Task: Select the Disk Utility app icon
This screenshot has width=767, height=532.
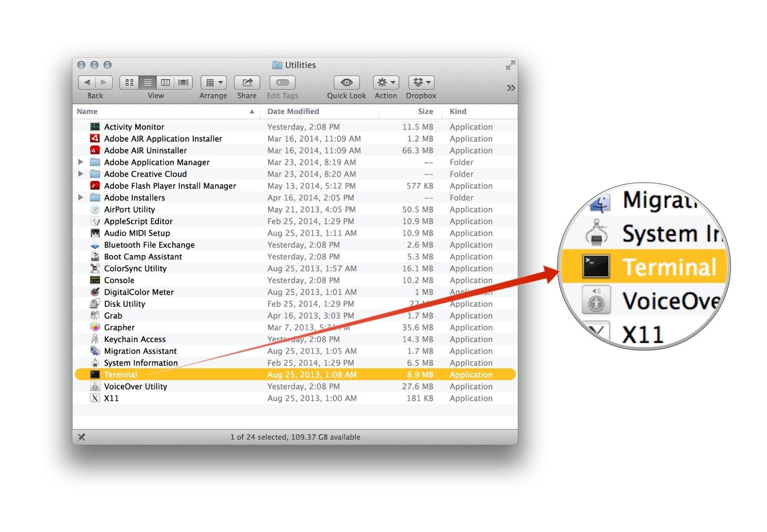Action: pyautogui.click(x=95, y=304)
